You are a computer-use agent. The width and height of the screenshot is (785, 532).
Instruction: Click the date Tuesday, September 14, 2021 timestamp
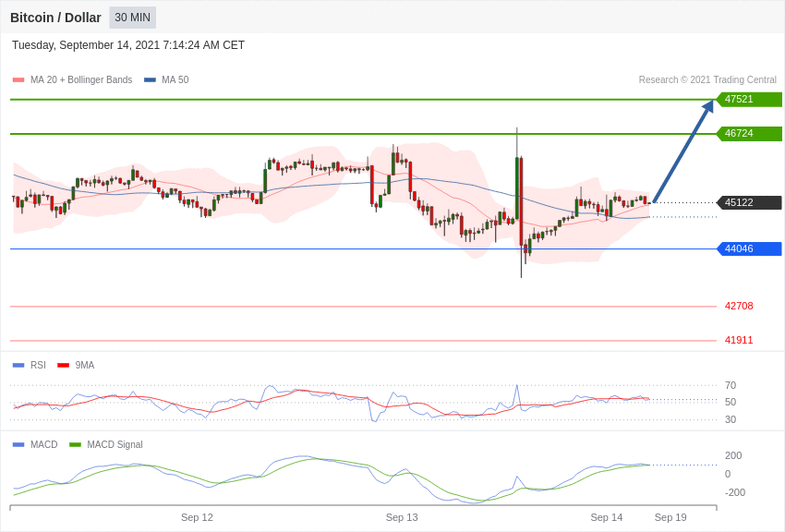(128, 45)
